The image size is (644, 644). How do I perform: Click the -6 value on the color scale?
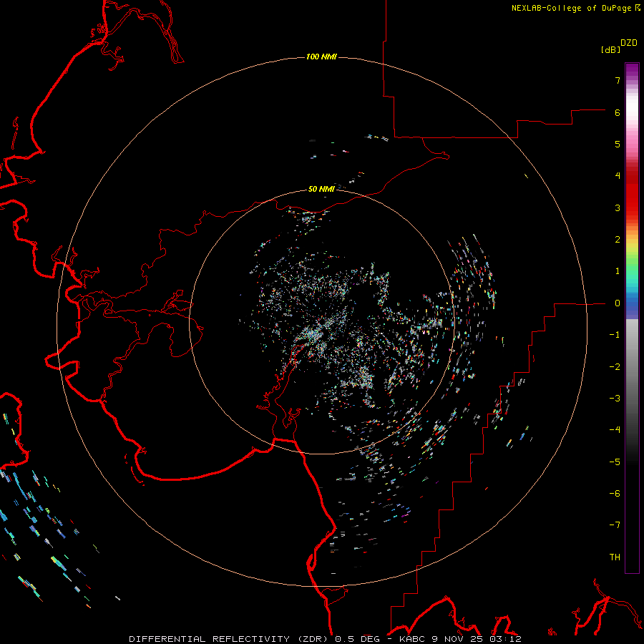pyautogui.click(x=615, y=494)
